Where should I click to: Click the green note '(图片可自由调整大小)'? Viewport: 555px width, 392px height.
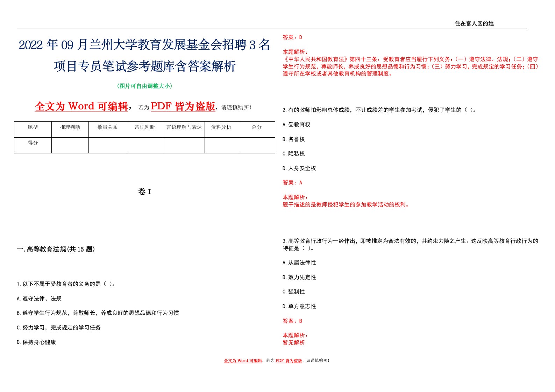[x=144, y=86]
